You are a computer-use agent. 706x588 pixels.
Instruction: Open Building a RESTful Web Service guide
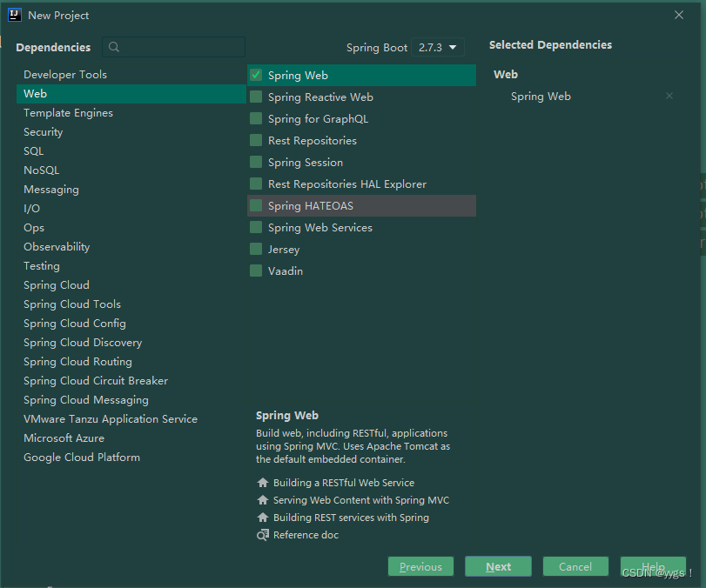coord(344,483)
